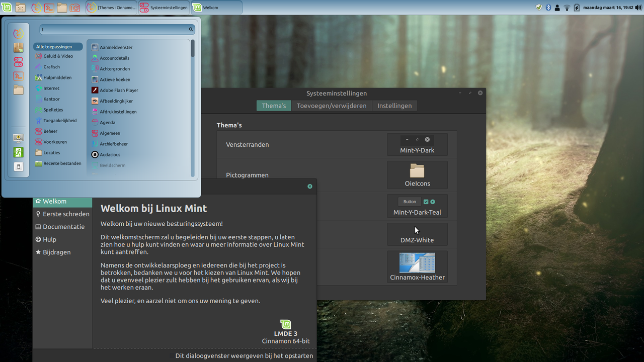Click the show desktop icon in panel

(21, 8)
